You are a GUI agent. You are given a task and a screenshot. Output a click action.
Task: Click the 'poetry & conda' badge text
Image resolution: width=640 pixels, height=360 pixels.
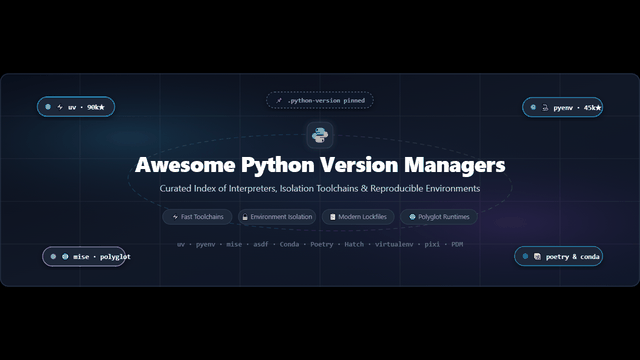click(x=573, y=257)
